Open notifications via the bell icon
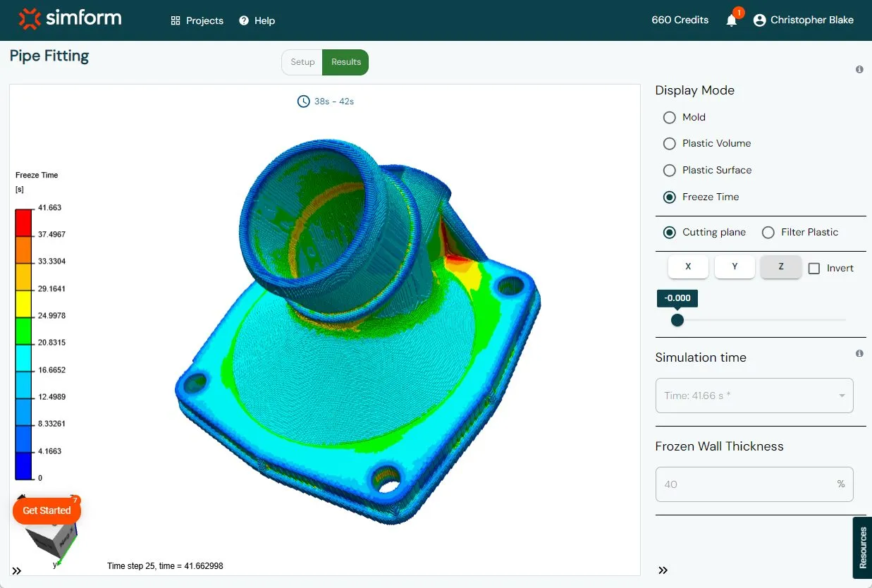 click(x=731, y=20)
